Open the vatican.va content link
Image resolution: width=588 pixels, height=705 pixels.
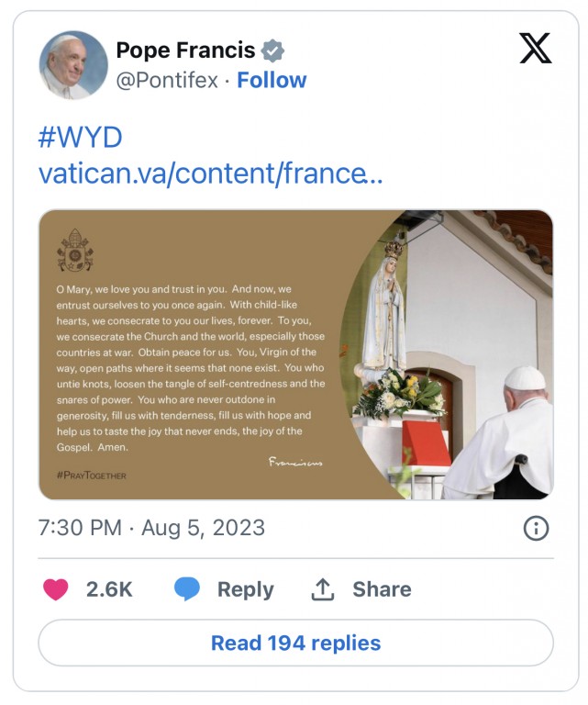[210, 173]
